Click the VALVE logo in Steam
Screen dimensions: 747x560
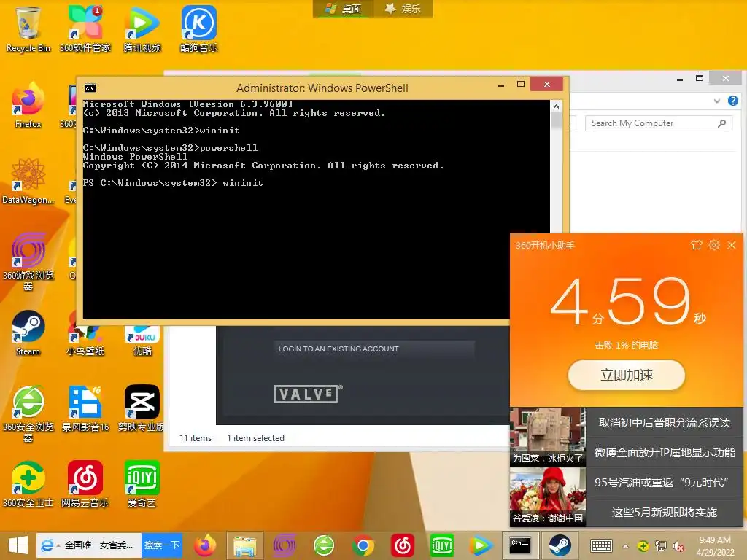tap(308, 394)
